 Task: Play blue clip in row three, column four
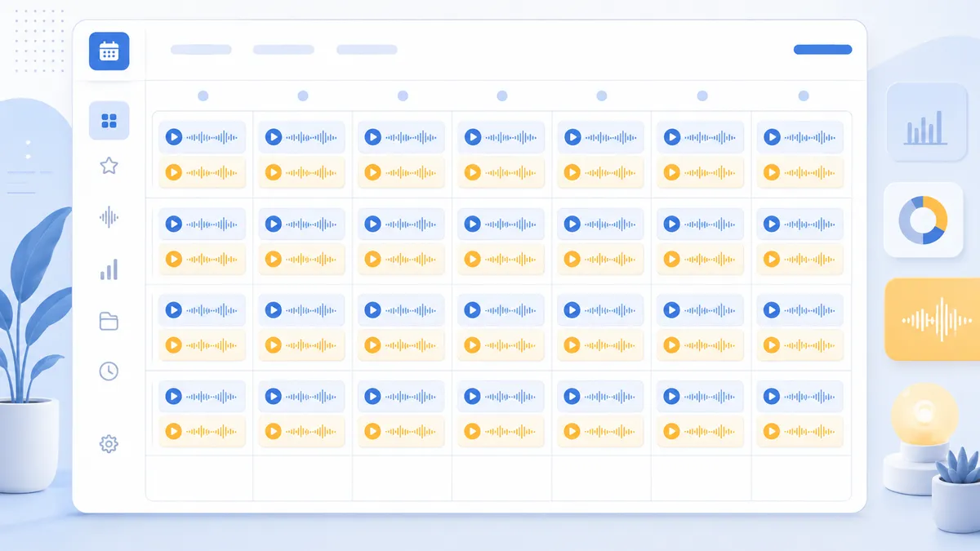point(472,310)
